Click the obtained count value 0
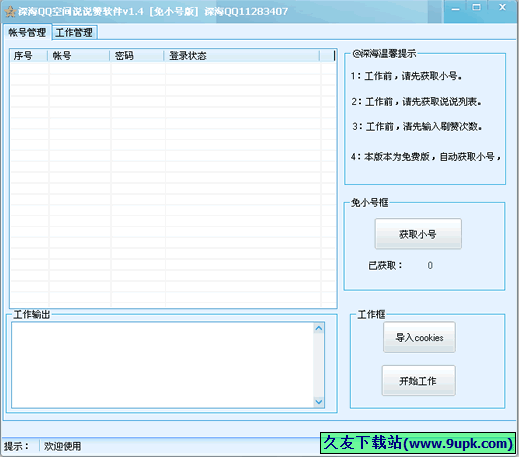The image size is (519, 457). pyautogui.click(x=430, y=266)
